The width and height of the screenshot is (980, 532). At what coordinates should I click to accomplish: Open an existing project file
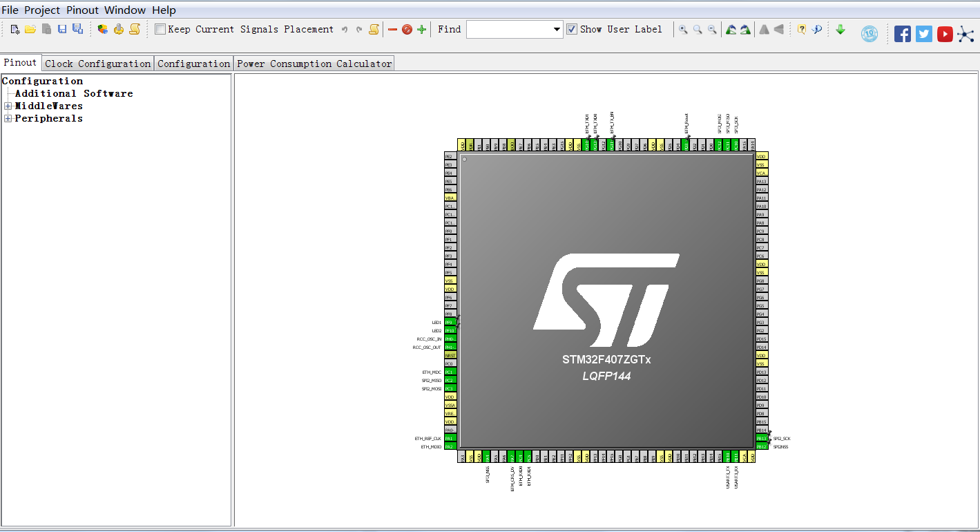pyautogui.click(x=30, y=29)
